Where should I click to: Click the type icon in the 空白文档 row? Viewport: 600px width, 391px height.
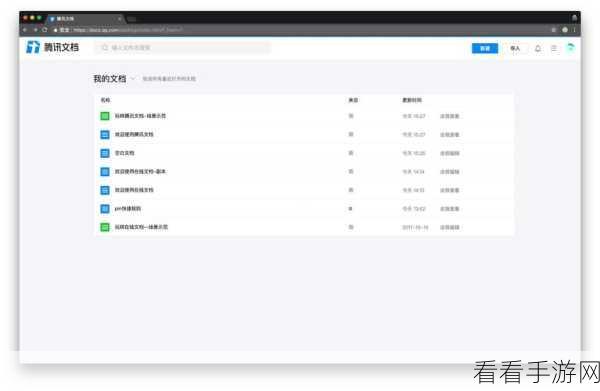click(x=351, y=153)
